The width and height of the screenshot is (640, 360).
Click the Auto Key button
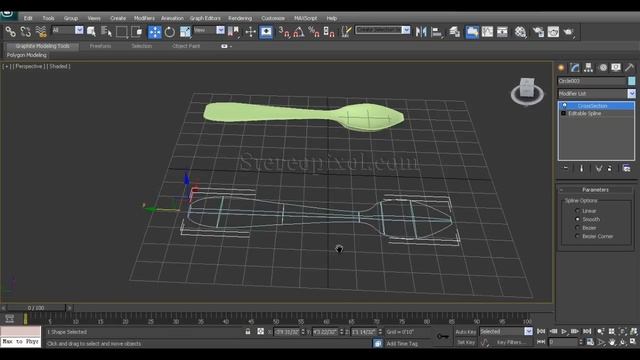[x=465, y=332]
